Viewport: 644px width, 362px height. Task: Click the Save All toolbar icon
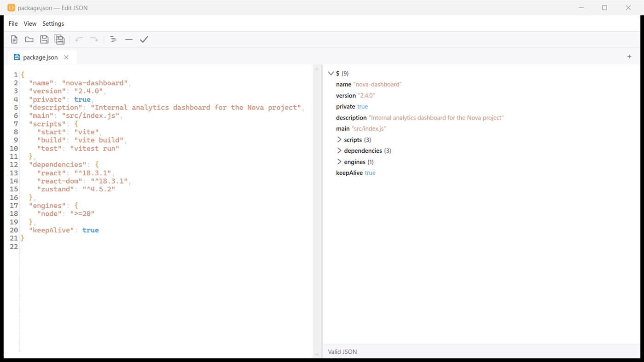pos(59,40)
